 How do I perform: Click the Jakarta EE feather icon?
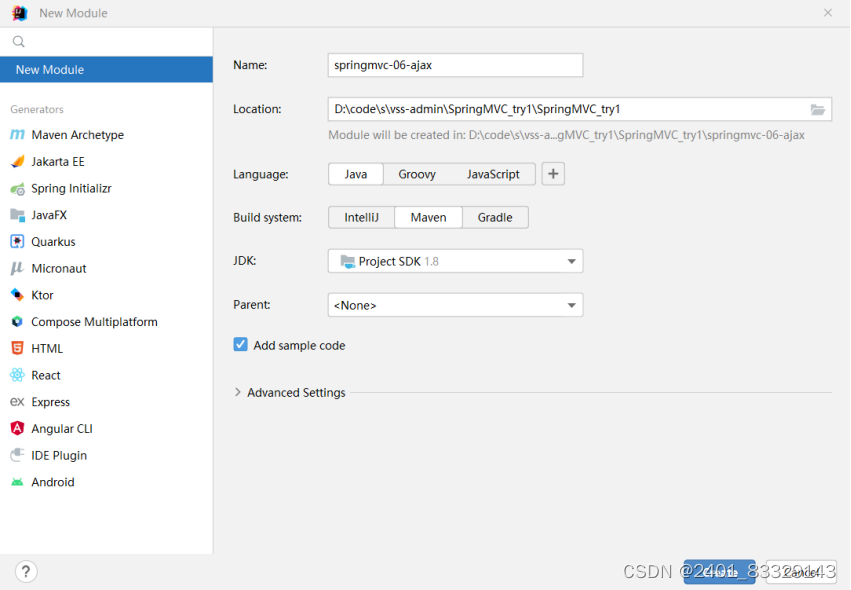point(17,161)
